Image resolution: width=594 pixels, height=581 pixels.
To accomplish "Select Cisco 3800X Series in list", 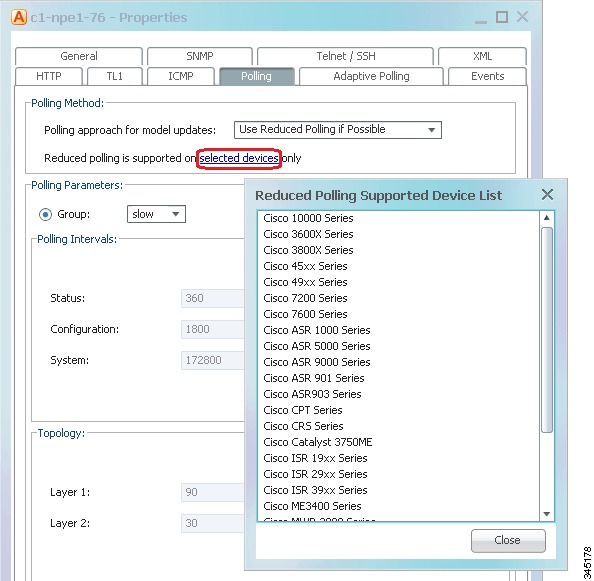I will click(x=399, y=250).
